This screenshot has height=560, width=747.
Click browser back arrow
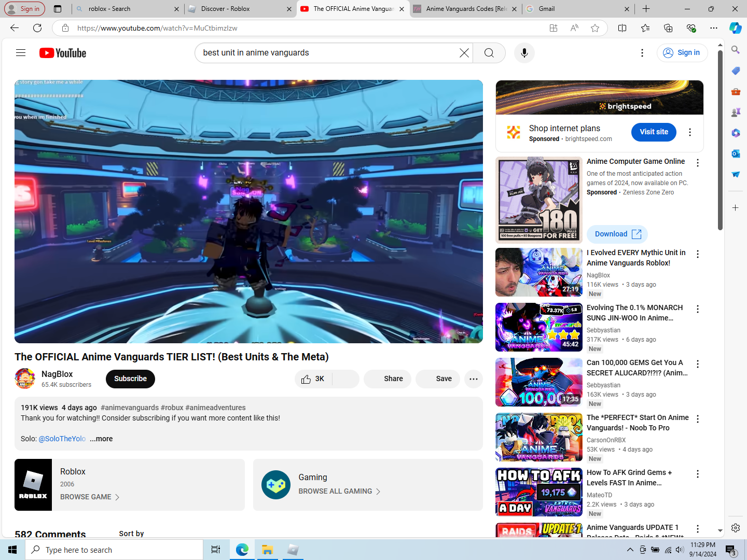coord(15,28)
